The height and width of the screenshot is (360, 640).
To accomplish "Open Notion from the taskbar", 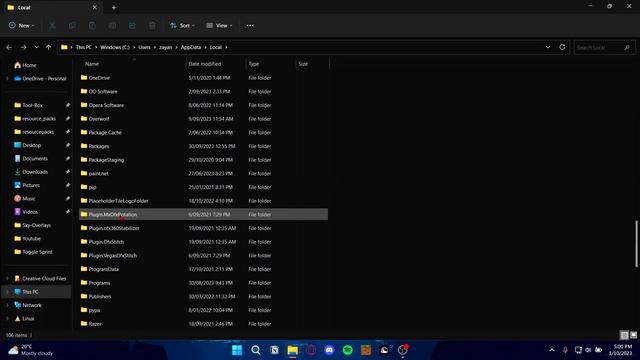I will pos(274,350).
